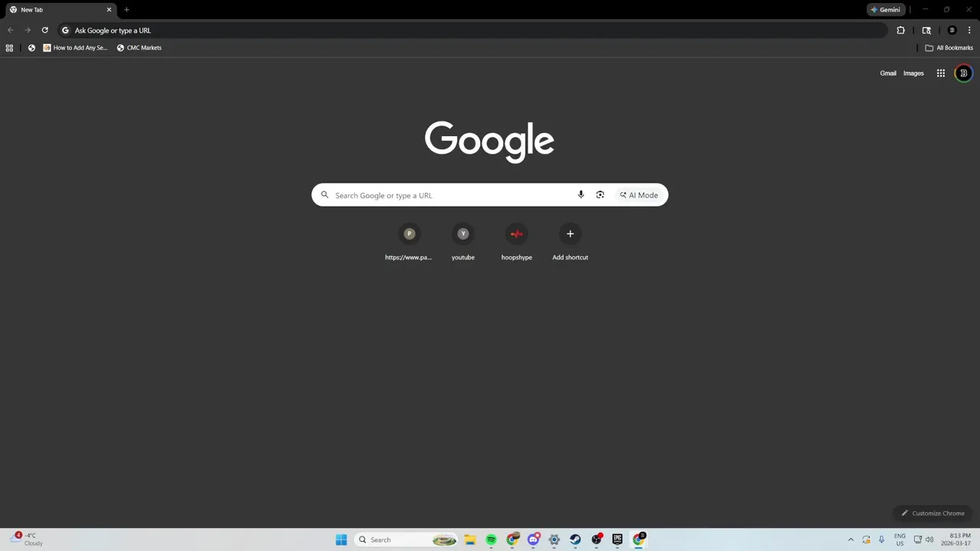
Task: Switch to AI Mode
Action: point(639,195)
